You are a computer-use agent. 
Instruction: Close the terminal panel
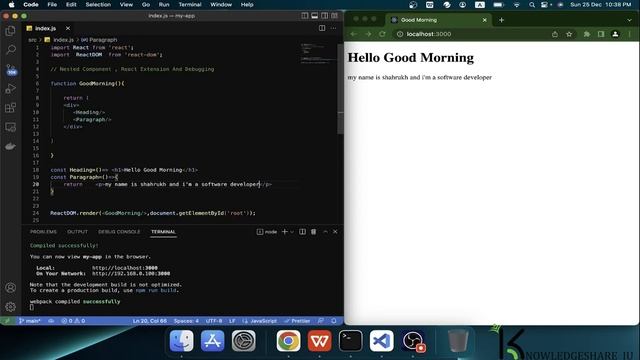tap(335, 231)
